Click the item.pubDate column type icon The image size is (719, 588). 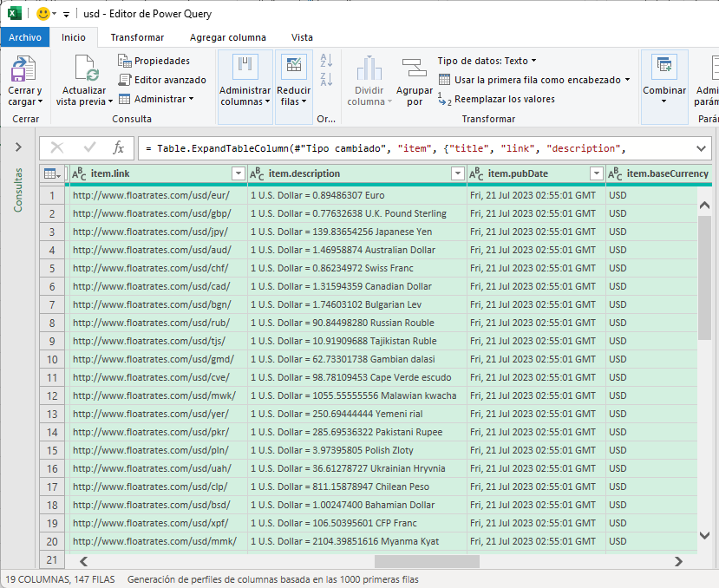point(476,173)
